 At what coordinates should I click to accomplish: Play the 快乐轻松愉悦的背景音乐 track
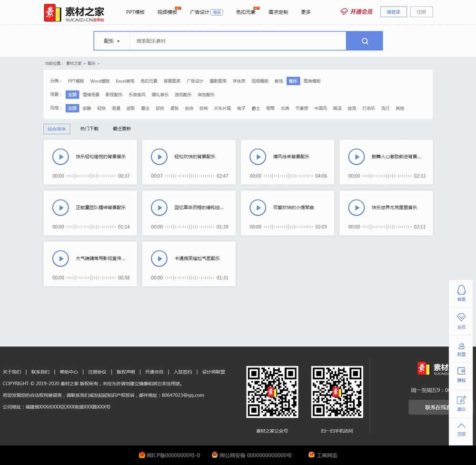(x=60, y=157)
